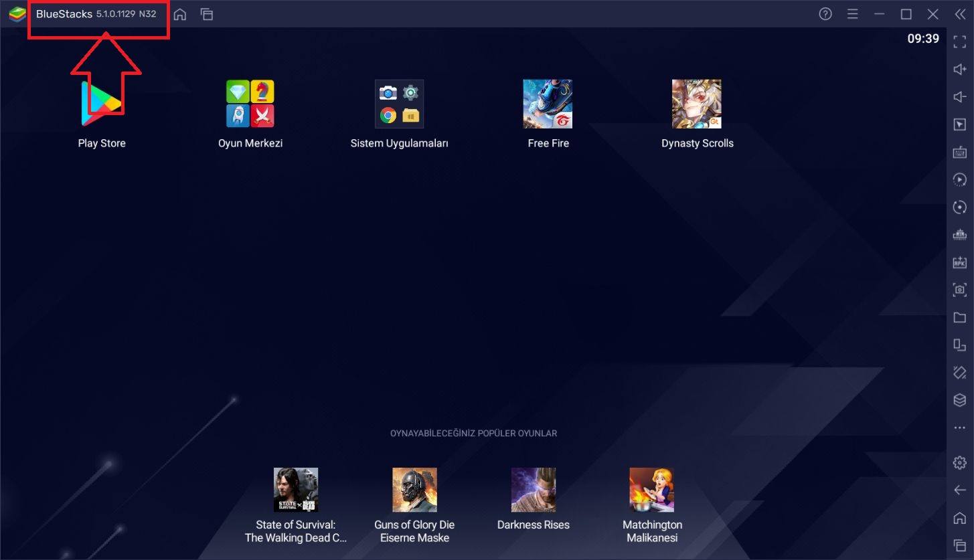Open the memory trim RAM icon

coord(960,235)
